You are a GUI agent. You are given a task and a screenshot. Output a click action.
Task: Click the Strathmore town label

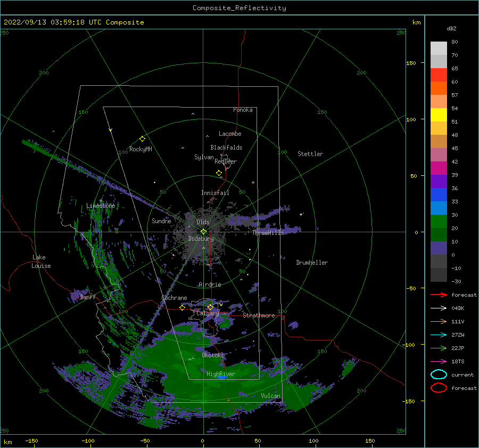(259, 315)
